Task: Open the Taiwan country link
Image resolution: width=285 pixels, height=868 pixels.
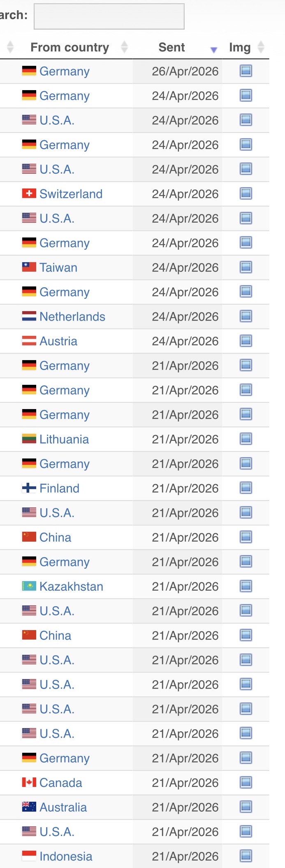Action: tap(58, 268)
